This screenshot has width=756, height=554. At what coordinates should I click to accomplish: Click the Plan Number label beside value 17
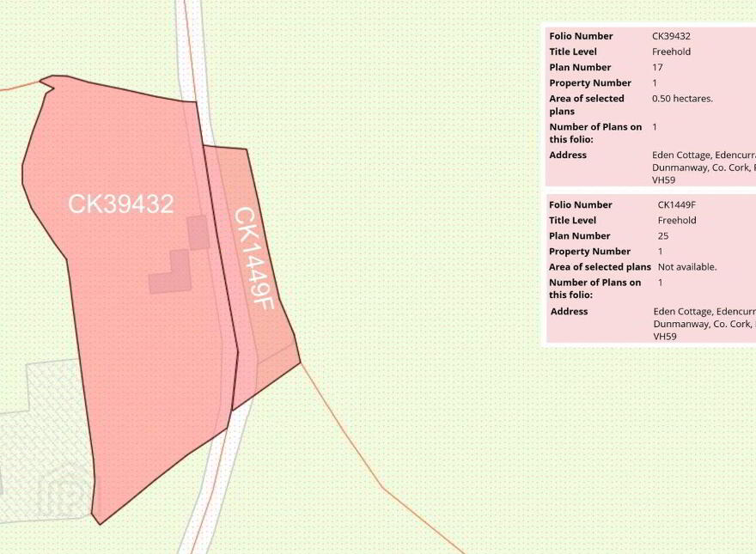(x=580, y=68)
